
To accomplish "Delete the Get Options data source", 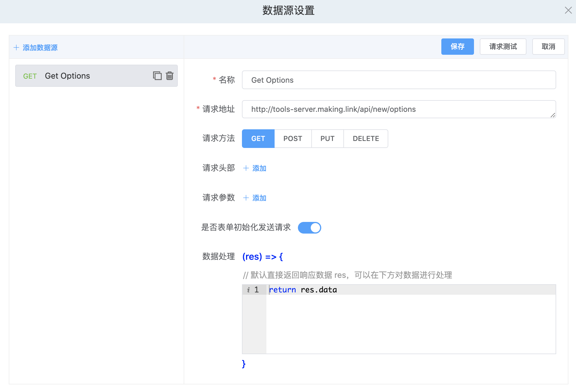I will pos(169,76).
